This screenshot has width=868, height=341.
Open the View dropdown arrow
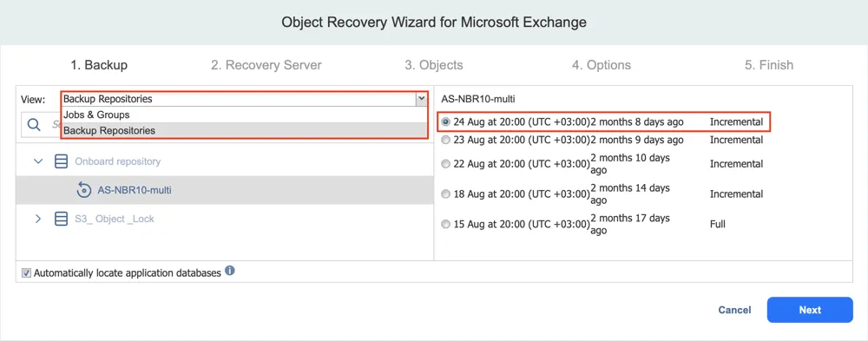(x=422, y=99)
